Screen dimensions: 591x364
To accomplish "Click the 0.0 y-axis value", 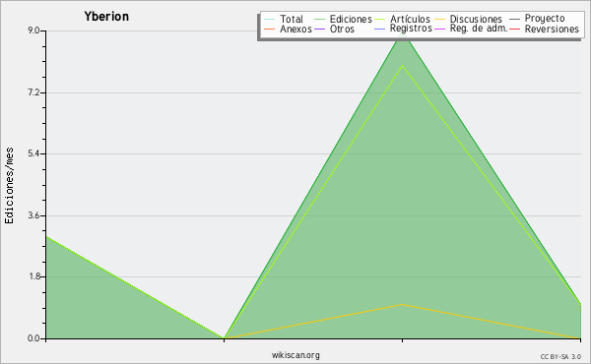I will coord(33,338).
